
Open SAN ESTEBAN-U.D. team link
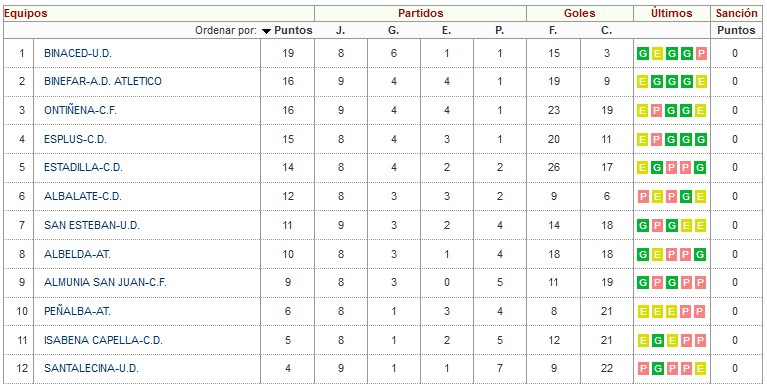click(92, 226)
